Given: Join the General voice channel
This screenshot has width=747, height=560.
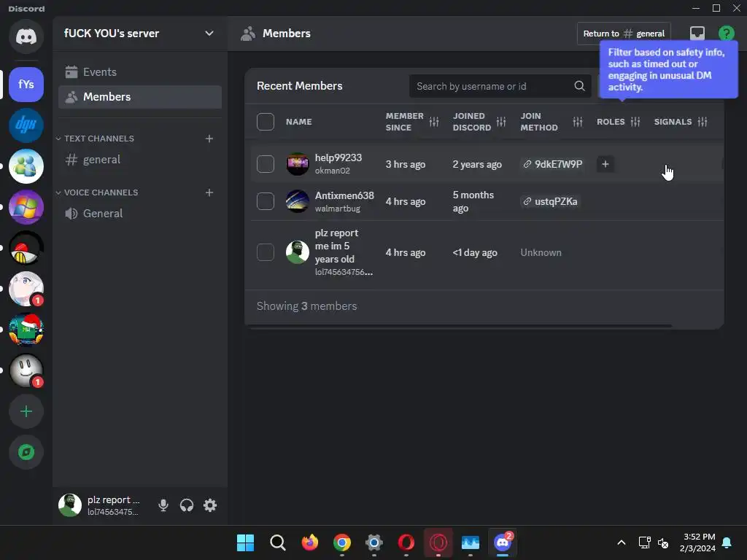Looking at the screenshot, I should pos(140,214).
